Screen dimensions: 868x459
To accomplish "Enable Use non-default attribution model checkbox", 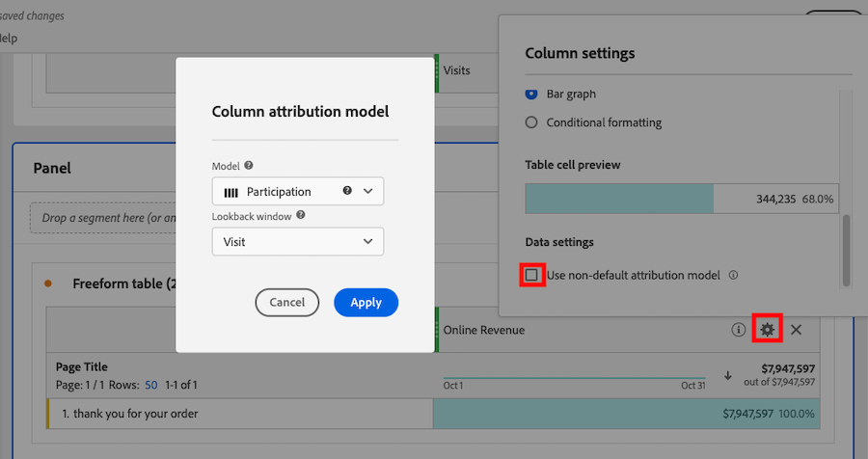I will point(531,275).
